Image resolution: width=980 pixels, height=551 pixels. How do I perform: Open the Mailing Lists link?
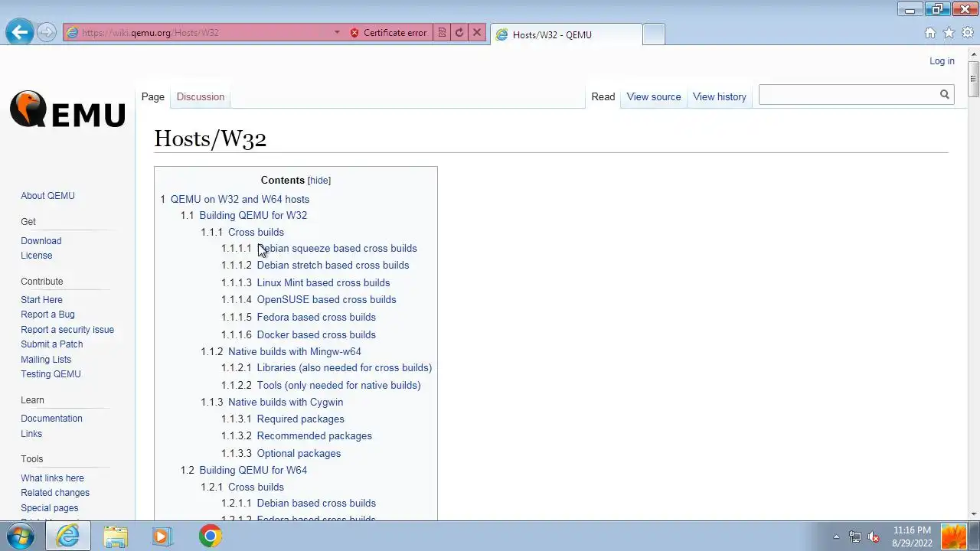coord(46,360)
